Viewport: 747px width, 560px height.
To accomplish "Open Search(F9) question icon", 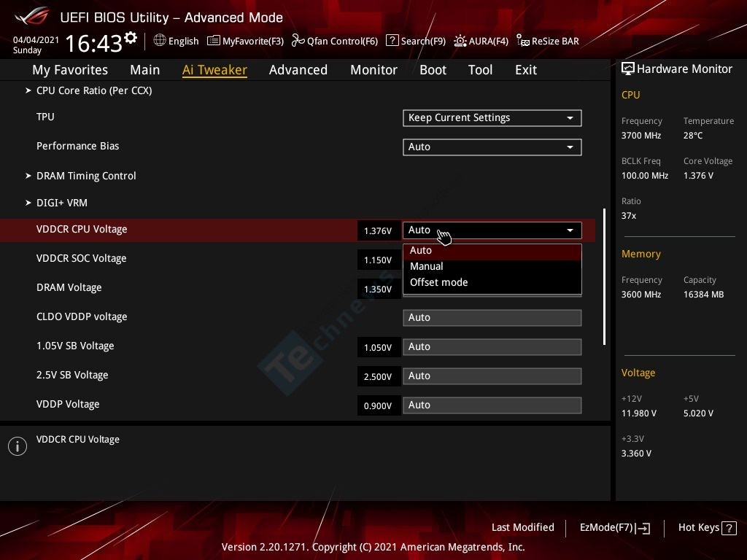I will click(392, 41).
